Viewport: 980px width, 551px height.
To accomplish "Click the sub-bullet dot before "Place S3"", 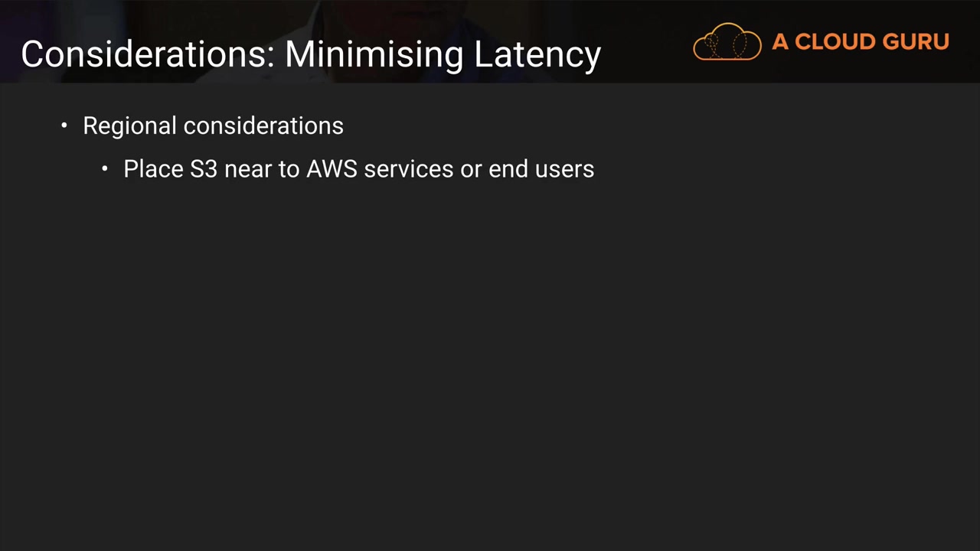I will tap(105, 168).
